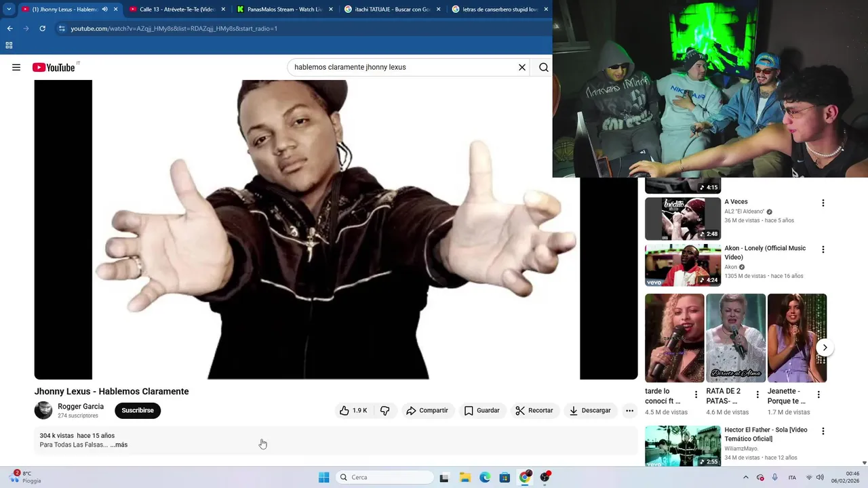Open the YouTube hamburger guide menu
Screen dimensions: 868x488
pos(16,67)
